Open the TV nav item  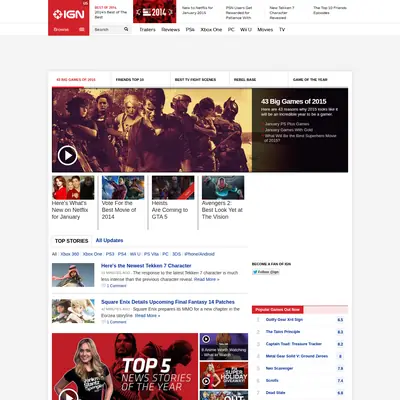tap(282, 29)
